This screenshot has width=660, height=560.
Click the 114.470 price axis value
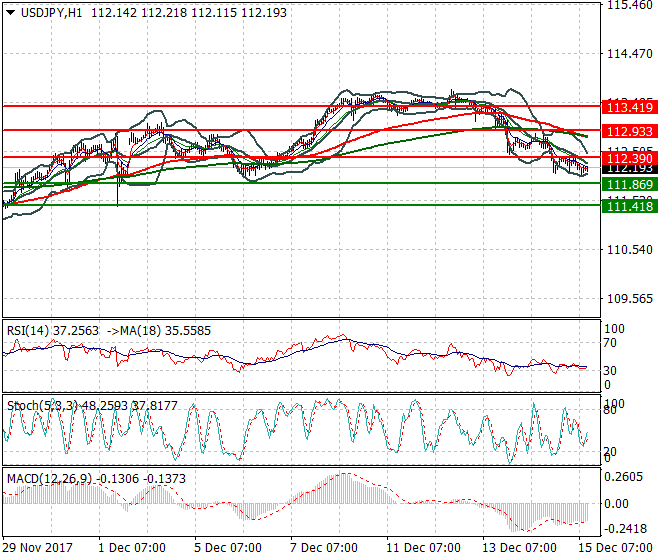coord(630,53)
